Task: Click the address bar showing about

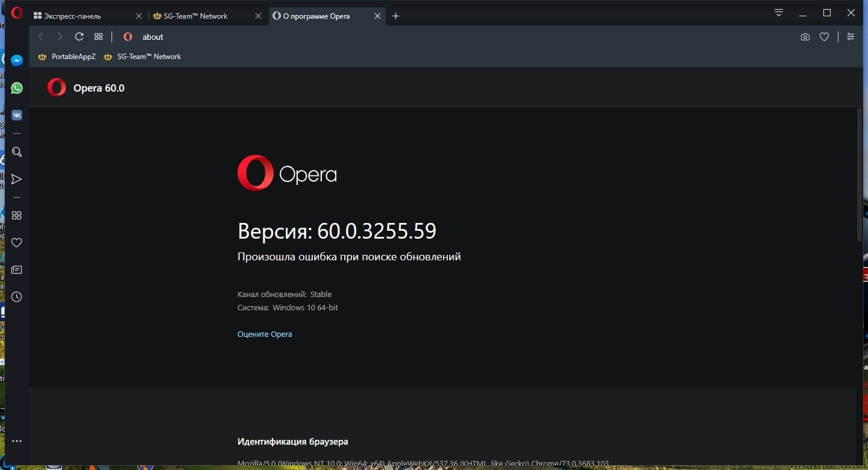Action: click(458, 37)
